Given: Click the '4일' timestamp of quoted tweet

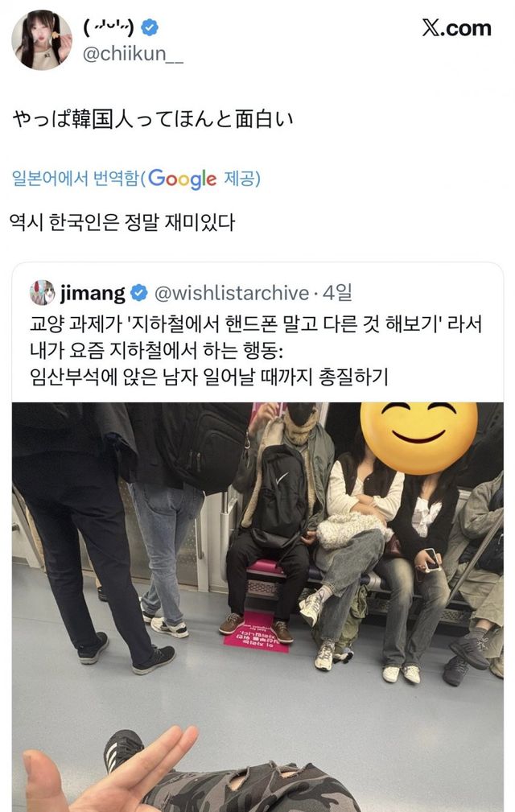Looking at the screenshot, I should click(x=337, y=293).
